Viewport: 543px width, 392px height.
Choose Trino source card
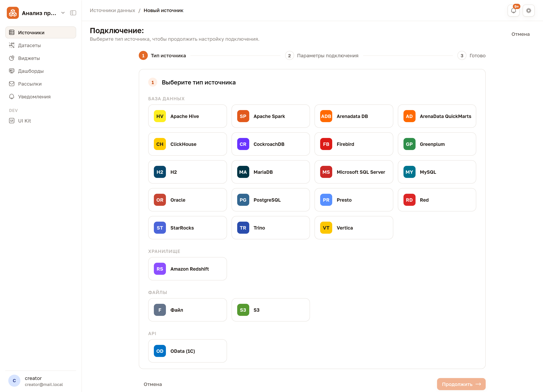(x=271, y=228)
